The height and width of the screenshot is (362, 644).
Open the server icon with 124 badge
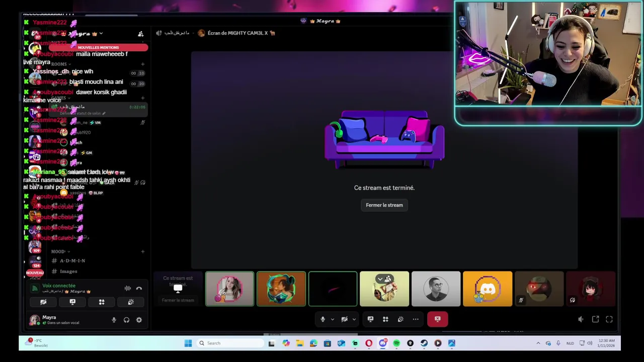pos(35,261)
